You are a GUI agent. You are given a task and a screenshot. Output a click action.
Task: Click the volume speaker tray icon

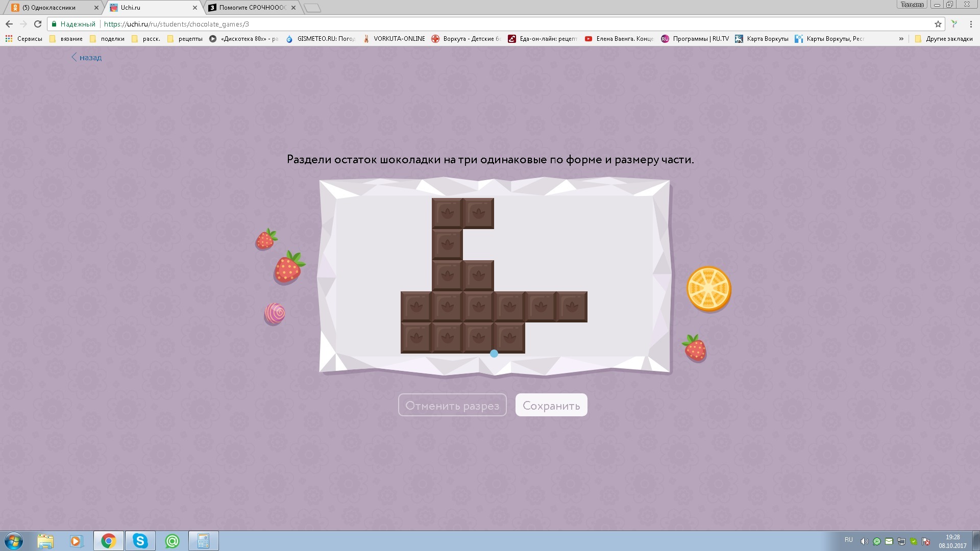(x=864, y=541)
